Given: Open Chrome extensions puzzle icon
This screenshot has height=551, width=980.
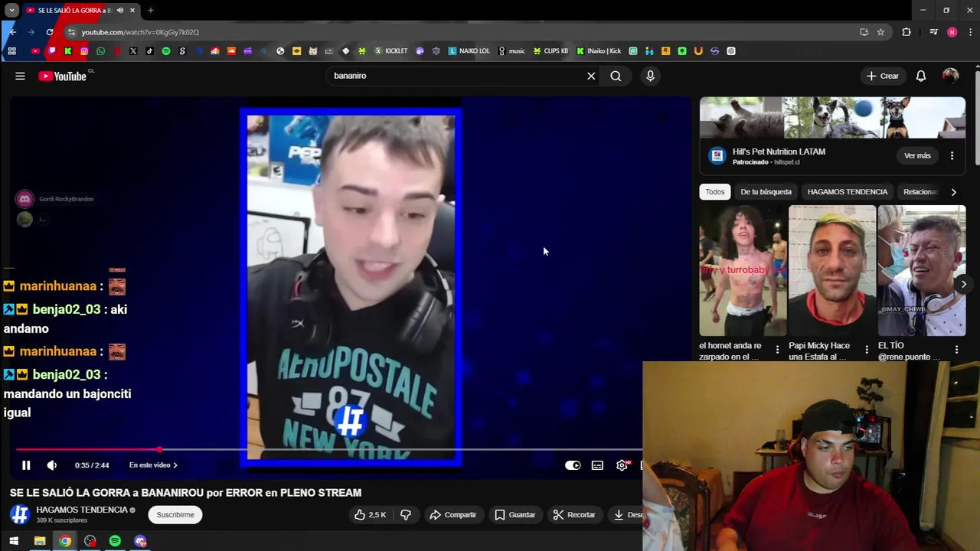Looking at the screenshot, I should [906, 32].
